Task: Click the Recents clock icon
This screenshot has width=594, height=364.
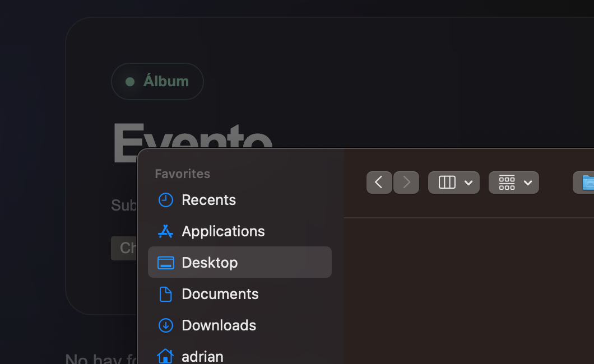Action: (x=165, y=200)
